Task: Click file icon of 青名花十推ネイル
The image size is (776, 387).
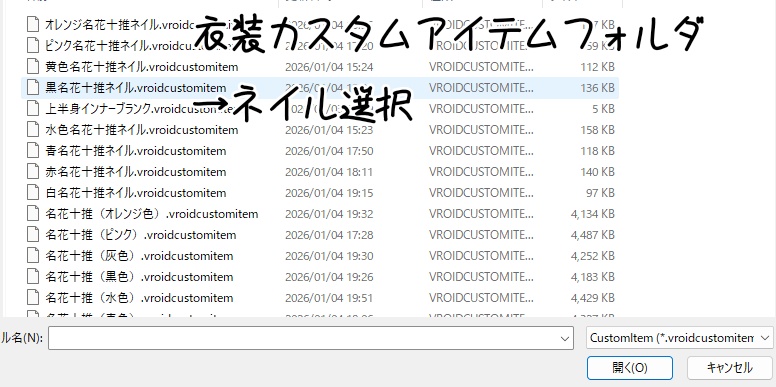Action: [33, 150]
